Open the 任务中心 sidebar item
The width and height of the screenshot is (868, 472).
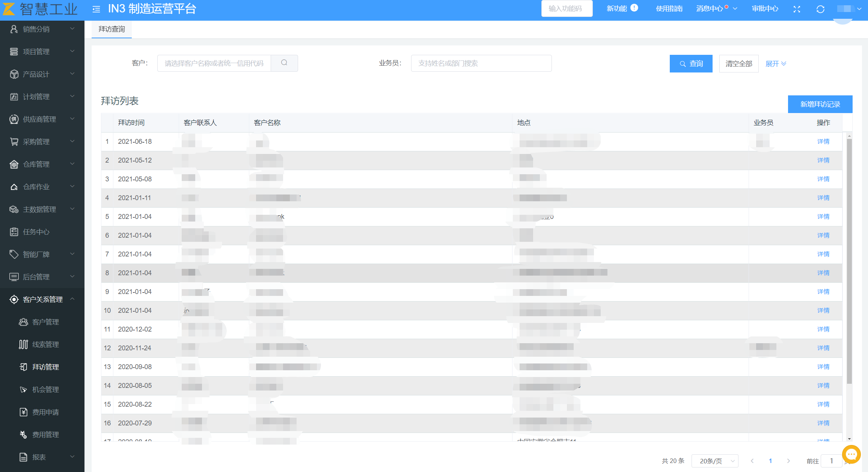(36, 232)
